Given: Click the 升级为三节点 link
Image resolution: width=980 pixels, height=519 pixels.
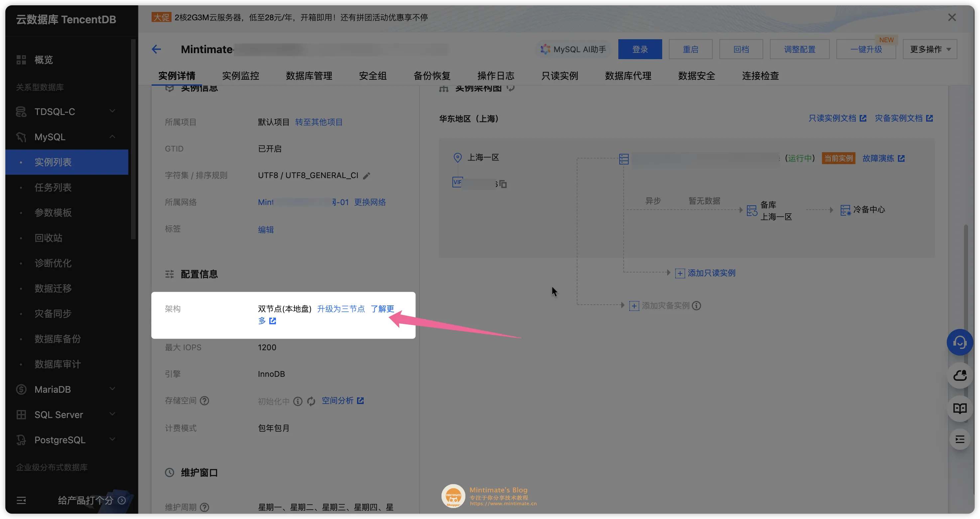Looking at the screenshot, I should [x=341, y=308].
